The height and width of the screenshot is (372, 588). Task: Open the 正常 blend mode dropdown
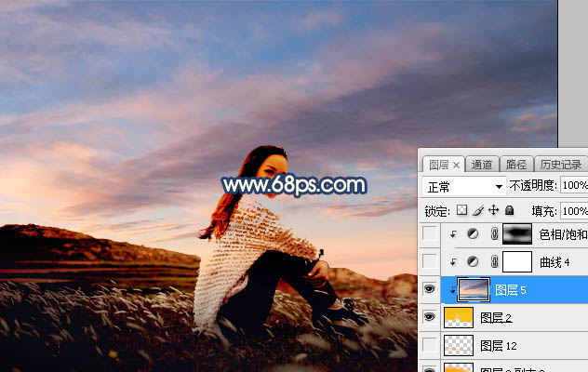coord(463,186)
